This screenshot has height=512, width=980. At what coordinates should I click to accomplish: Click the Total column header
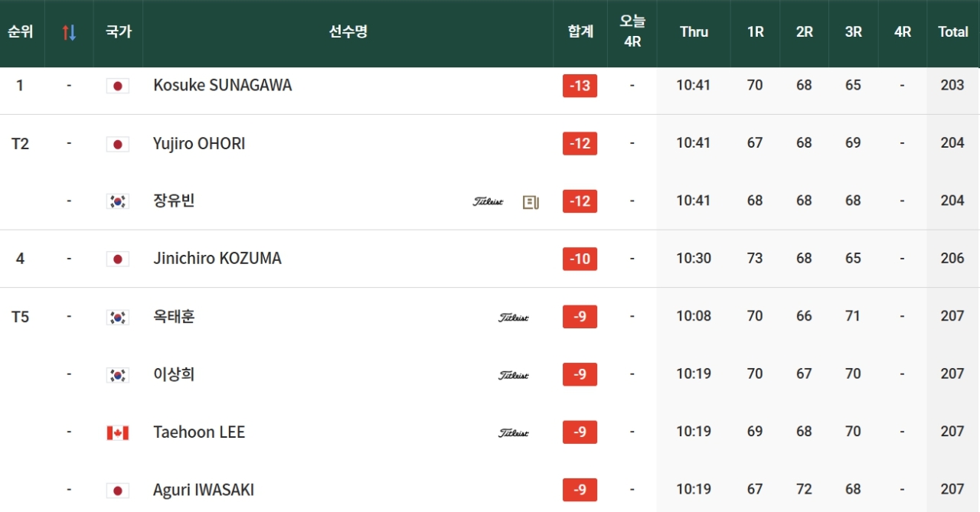pyautogui.click(x=953, y=32)
